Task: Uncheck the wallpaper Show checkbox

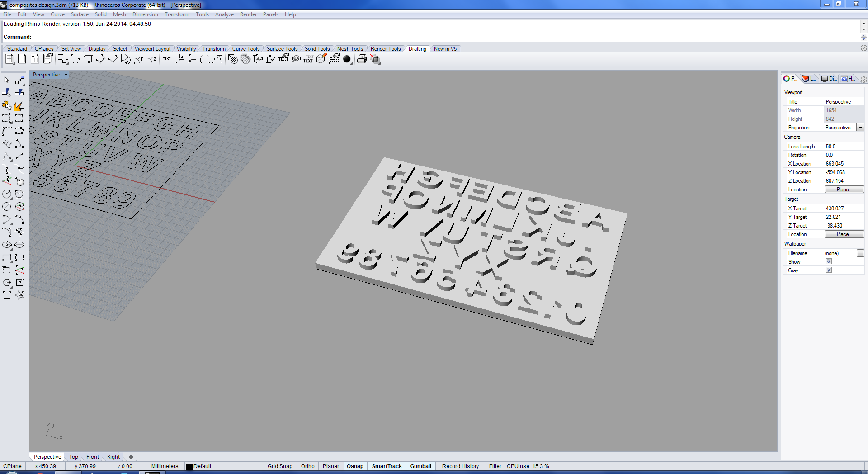Action: 829,262
